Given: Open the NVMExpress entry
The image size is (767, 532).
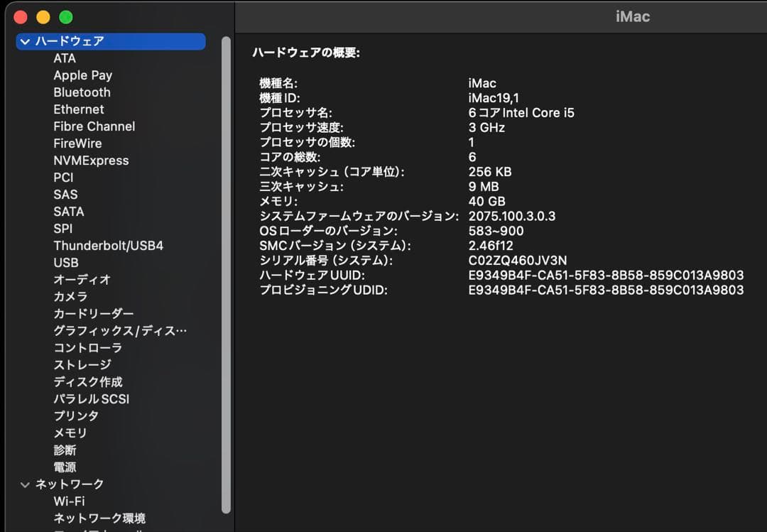Looking at the screenshot, I should (91, 161).
